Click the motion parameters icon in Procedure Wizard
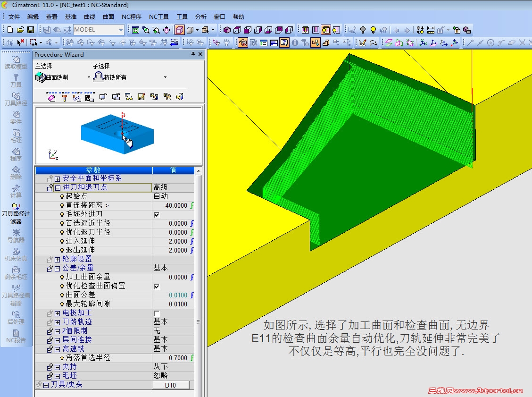 coord(77,97)
